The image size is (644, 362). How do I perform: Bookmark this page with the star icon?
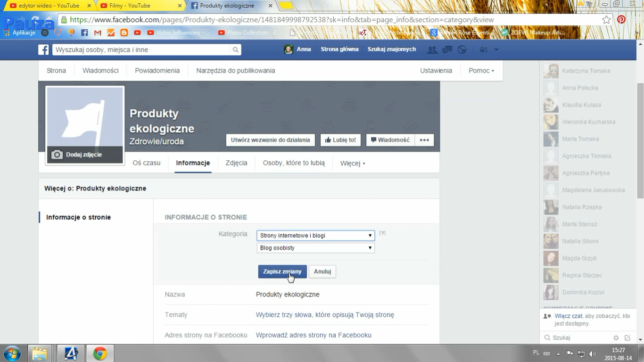click(606, 20)
